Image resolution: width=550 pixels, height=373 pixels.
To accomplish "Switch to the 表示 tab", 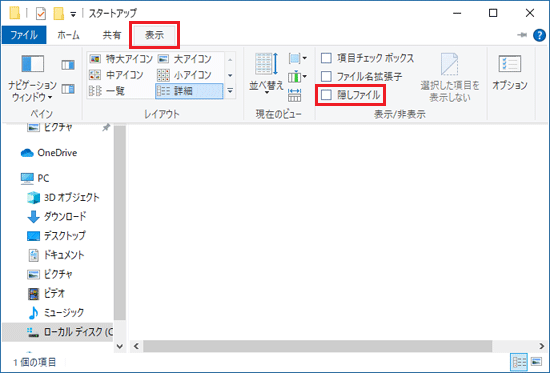I will pos(154,35).
